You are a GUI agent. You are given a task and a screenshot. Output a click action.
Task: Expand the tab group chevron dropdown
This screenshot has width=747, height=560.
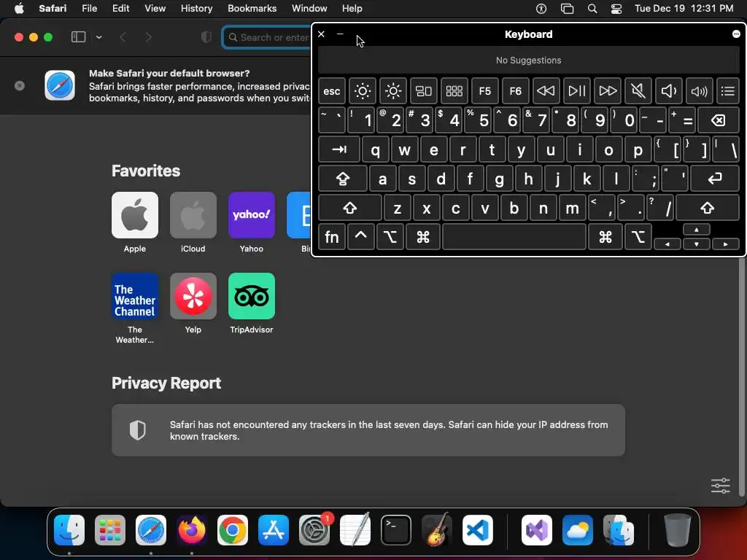pyautogui.click(x=98, y=37)
